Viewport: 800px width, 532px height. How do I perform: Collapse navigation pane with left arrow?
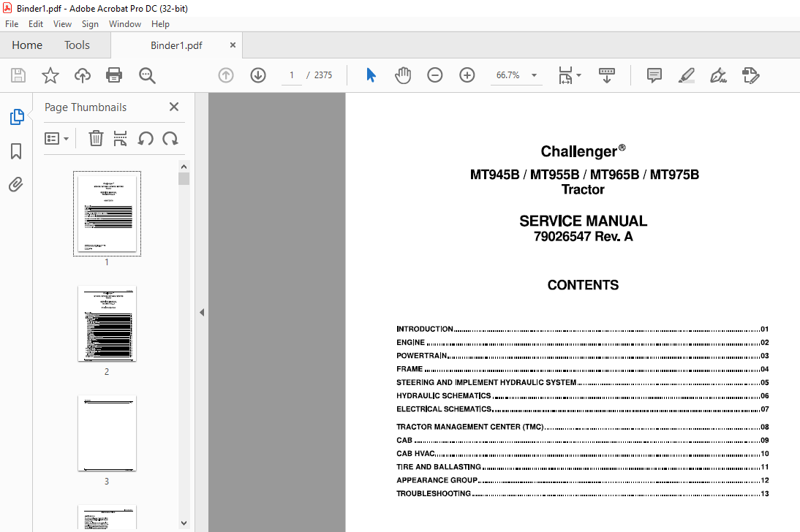(202, 312)
